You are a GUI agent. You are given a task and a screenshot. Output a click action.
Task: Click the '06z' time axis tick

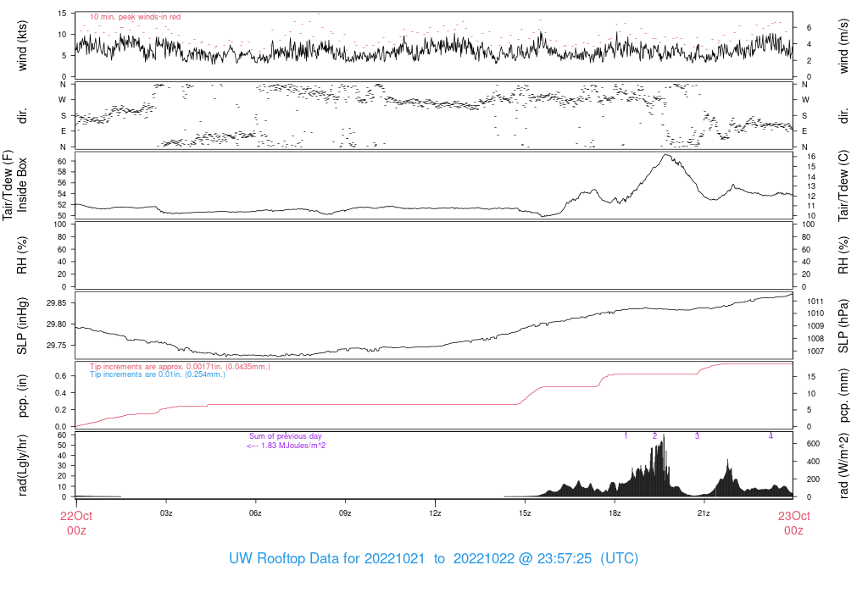[255, 513]
